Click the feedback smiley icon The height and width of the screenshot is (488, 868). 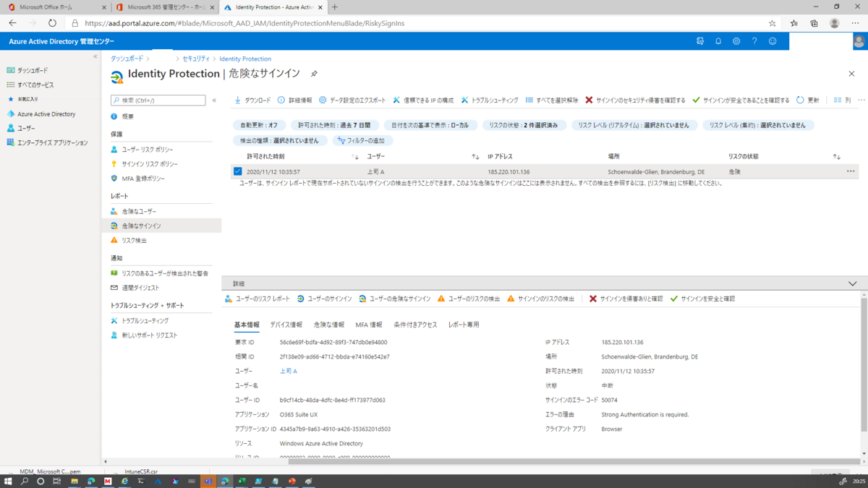(773, 41)
